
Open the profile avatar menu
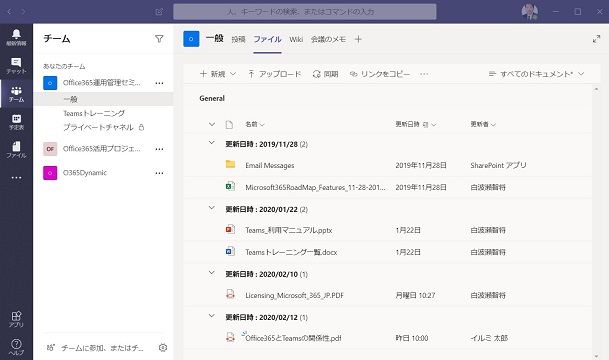(529, 12)
